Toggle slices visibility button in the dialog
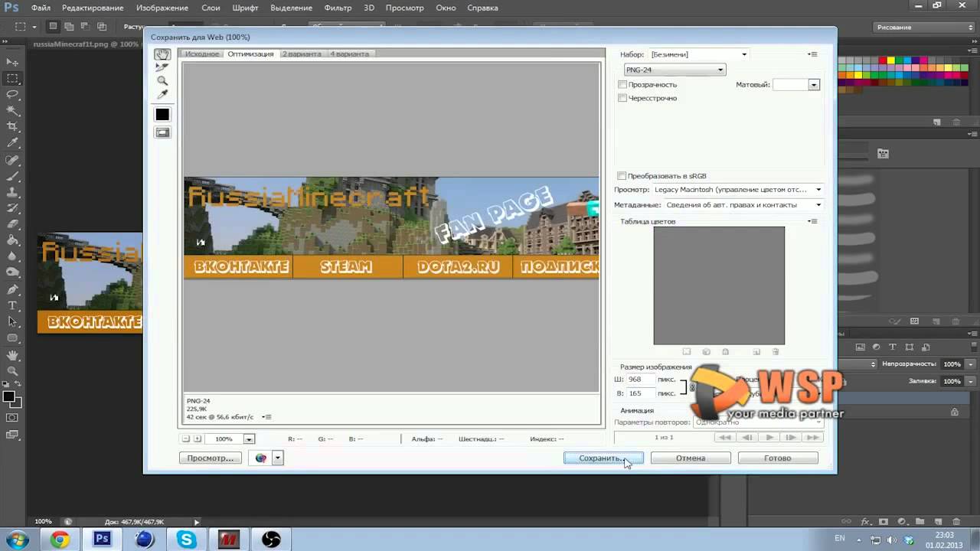This screenshot has height=551, width=980. click(162, 132)
